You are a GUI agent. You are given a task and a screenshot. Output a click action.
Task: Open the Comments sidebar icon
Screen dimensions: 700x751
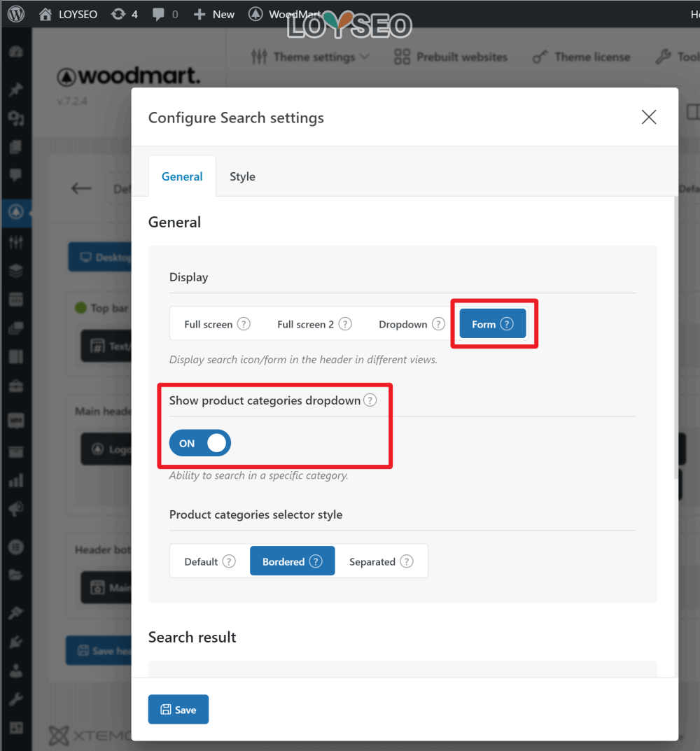[16, 175]
